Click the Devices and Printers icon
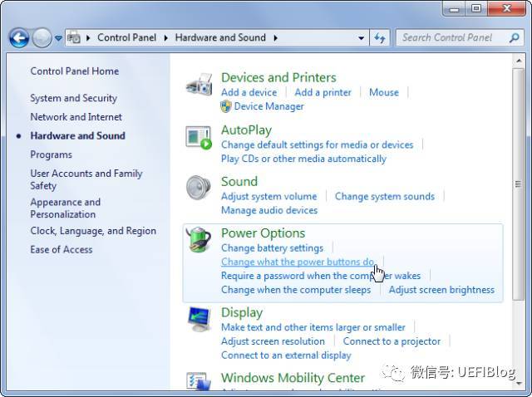Viewport: 532px width, 397px height. (199, 85)
